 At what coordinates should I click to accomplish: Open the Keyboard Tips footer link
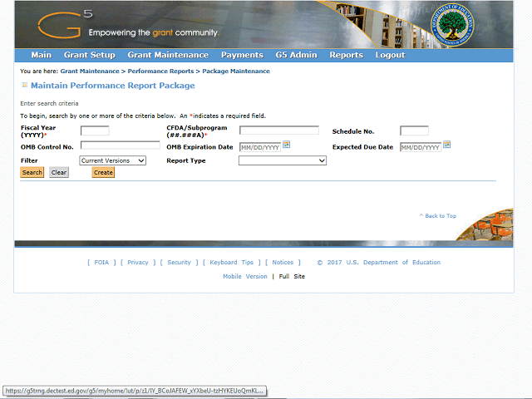point(231,263)
